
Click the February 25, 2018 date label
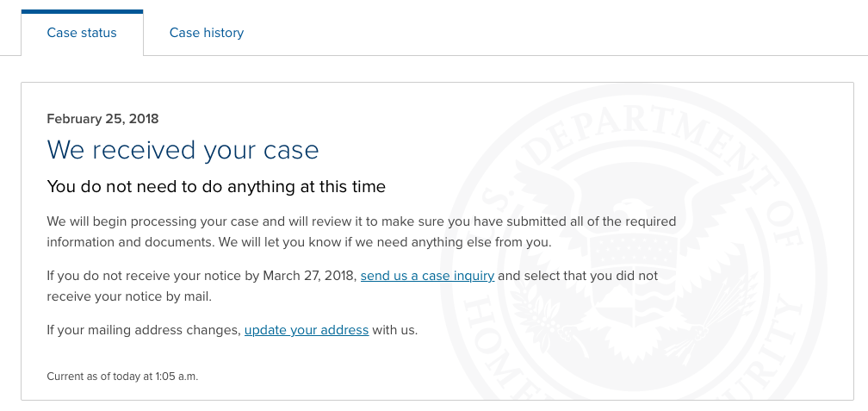click(x=102, y=119)
